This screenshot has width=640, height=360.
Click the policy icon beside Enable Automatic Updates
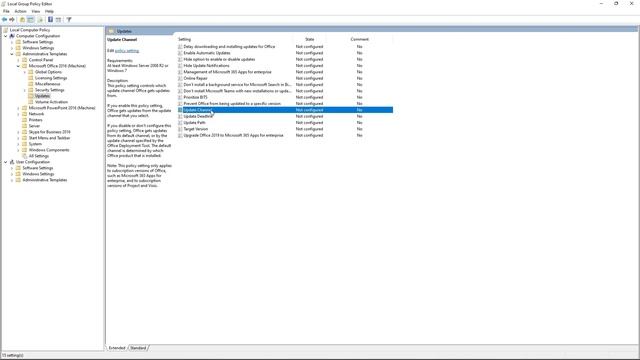[x=180, y=53]
